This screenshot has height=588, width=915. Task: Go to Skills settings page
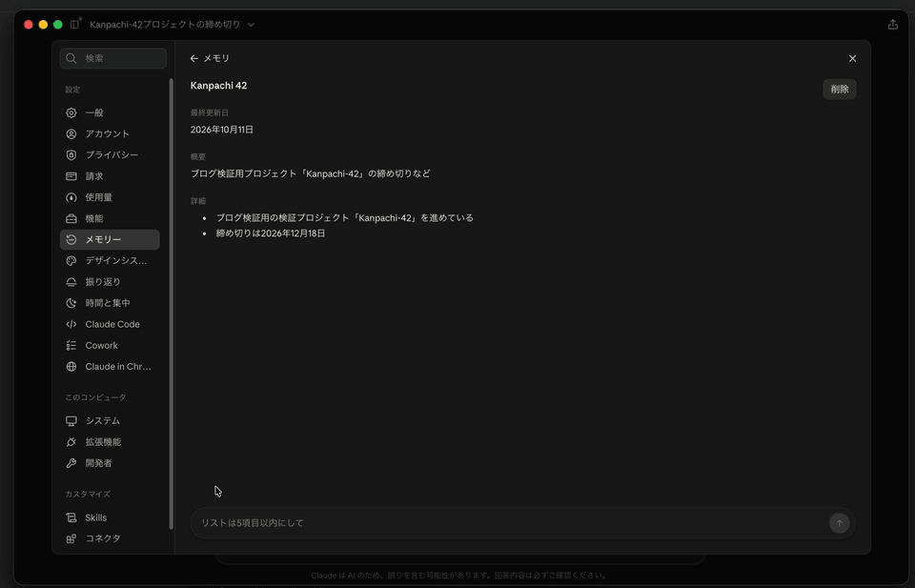[x=110, y=517]
